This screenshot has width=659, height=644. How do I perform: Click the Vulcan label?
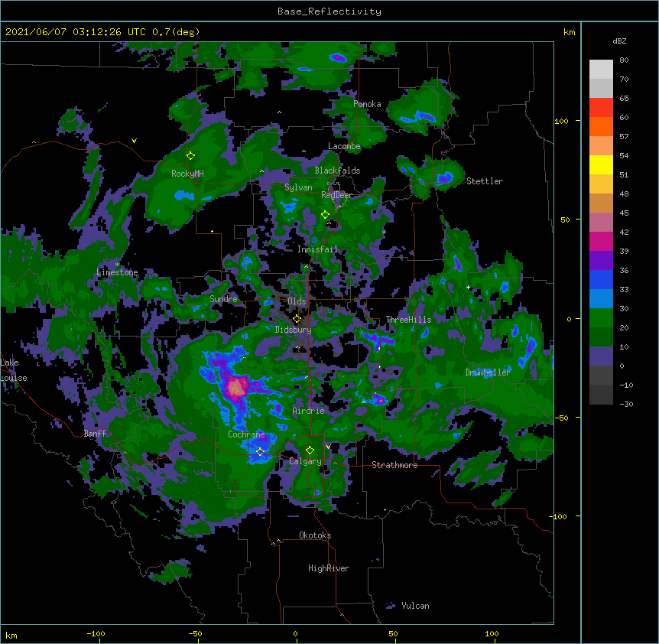click(x=415, y=606)
